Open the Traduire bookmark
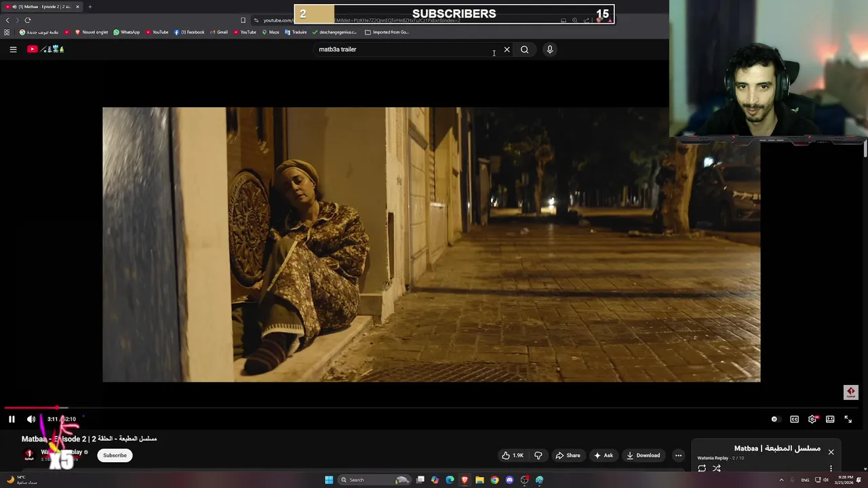 [x=296, y=32]
